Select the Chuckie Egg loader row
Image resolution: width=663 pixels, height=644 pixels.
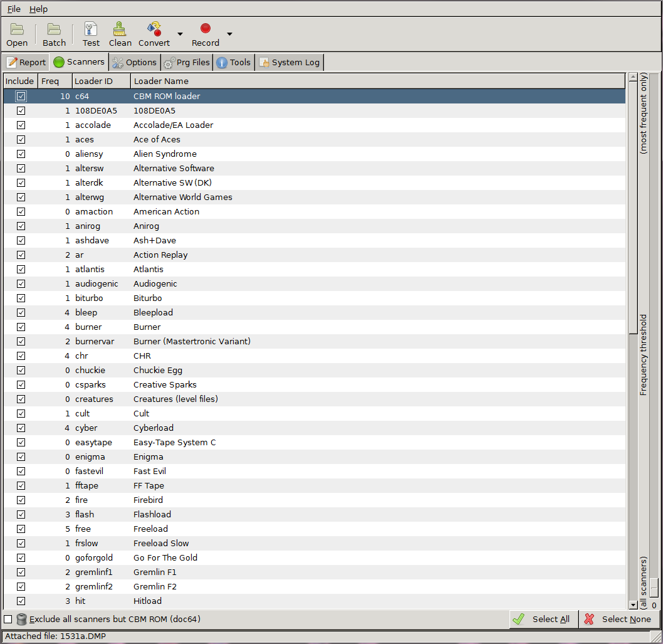pyautogui.click(x=315, y=370)
